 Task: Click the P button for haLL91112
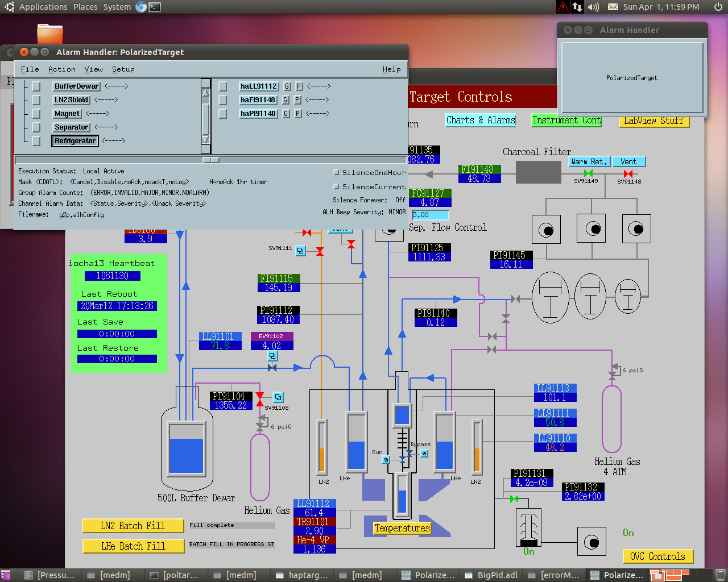(x=299, y=86)
